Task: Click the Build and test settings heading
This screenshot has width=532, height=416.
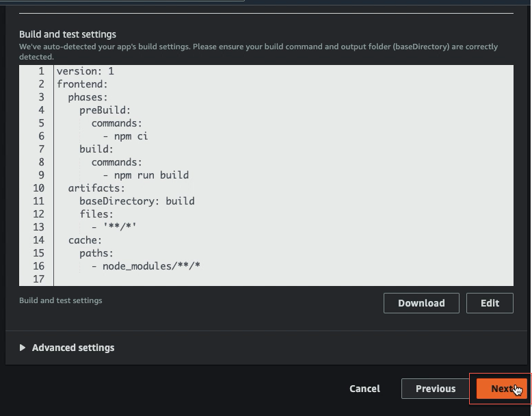Action: [x=68, y=34]
